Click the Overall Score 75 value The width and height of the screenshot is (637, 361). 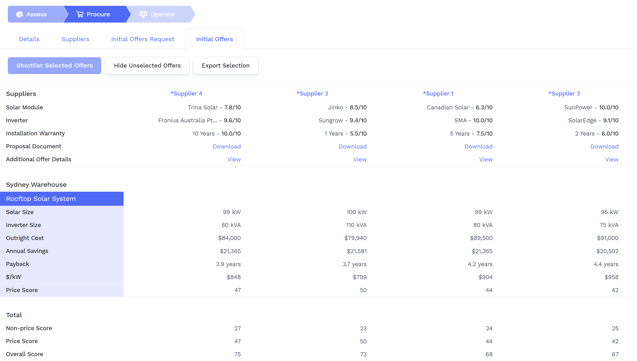(x=237, y=354)
